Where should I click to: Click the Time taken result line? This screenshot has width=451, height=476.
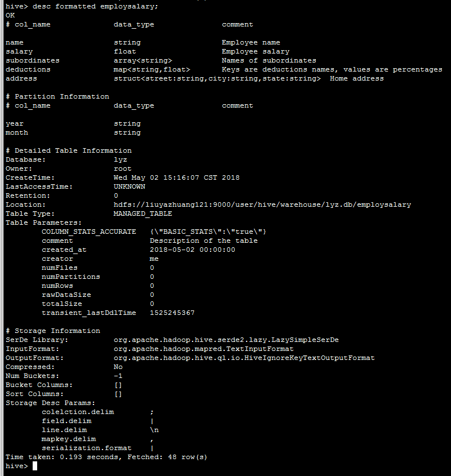coord(106,457)
